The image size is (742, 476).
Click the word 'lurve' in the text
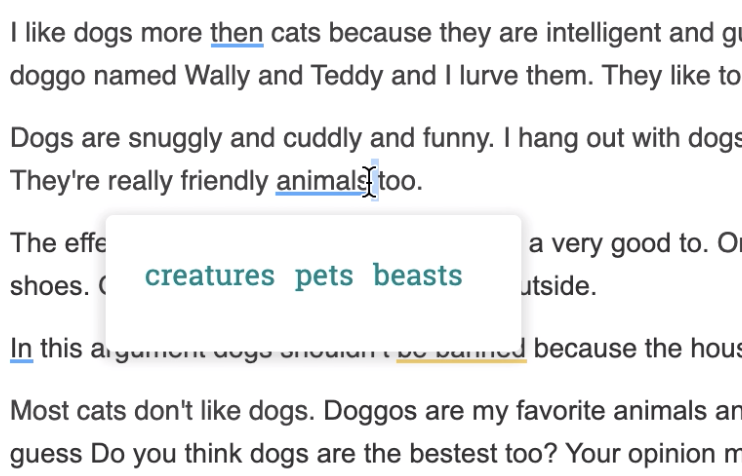[x=489, y=76]
